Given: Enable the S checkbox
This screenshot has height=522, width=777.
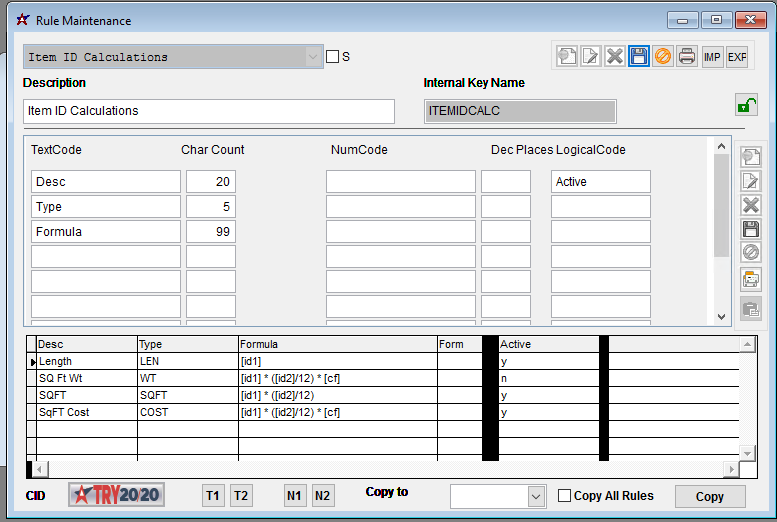Looking at the screenshot, I should [x=333, y=57].
